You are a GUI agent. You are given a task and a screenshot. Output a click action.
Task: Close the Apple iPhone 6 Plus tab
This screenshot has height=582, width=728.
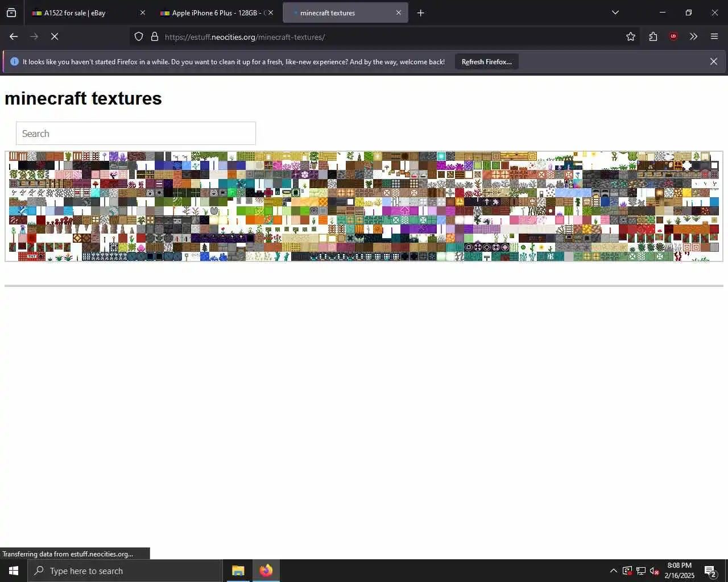271,13
